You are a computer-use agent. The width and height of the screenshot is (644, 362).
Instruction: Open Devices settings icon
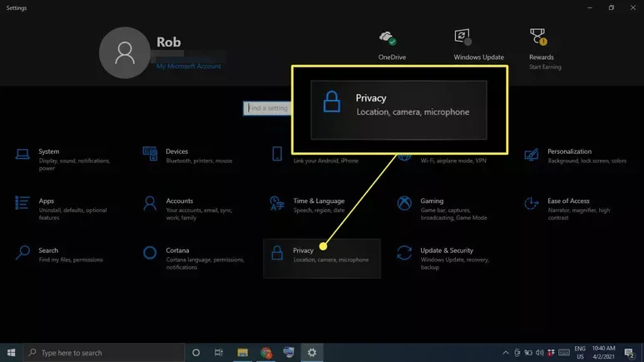tap(150, 154)
